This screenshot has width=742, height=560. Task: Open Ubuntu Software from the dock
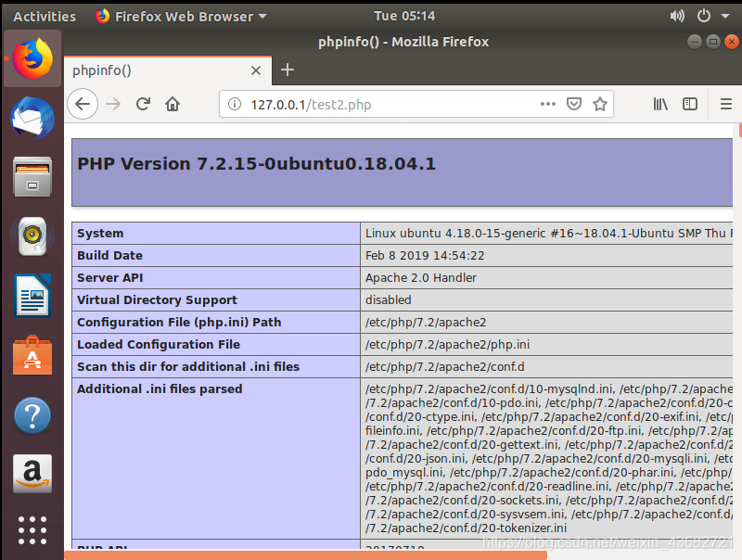(x=32, y=355)
